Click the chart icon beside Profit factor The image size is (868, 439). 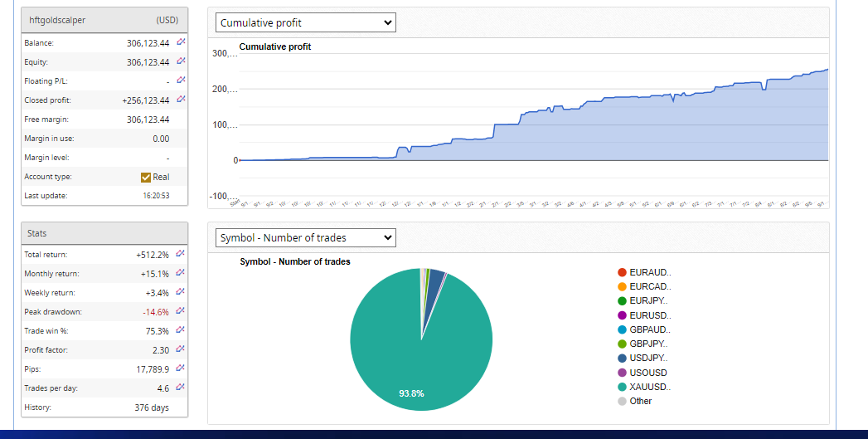[181, 349]
